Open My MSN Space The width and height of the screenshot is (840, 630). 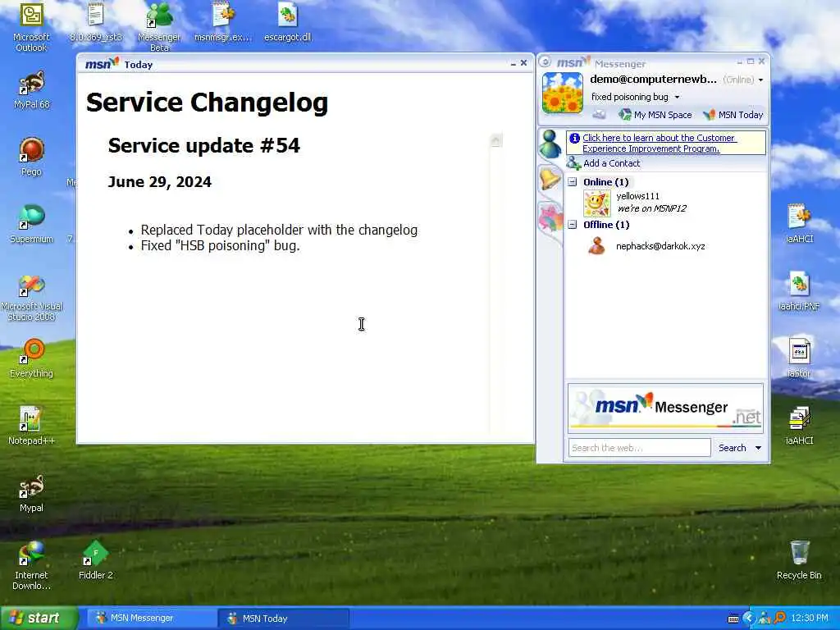point(655,115)
